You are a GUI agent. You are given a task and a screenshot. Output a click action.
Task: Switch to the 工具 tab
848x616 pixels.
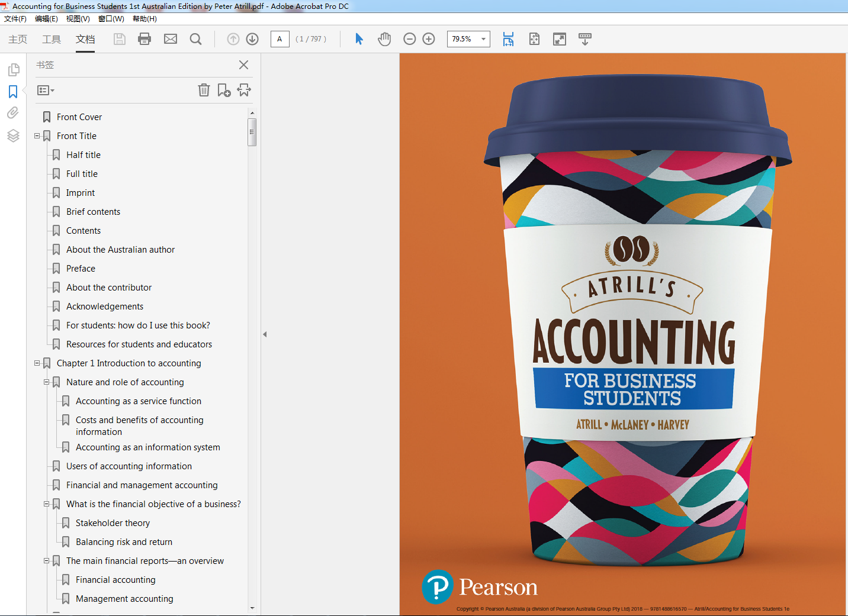(x=52, y=39)
